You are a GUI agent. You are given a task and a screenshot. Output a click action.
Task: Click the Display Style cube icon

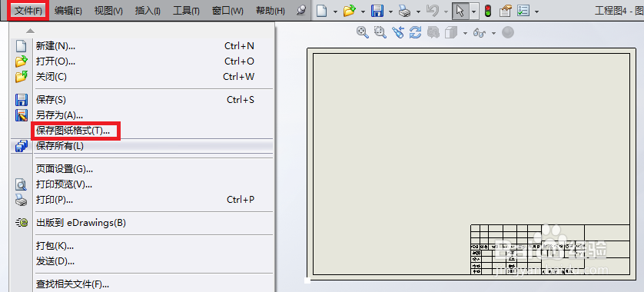451,32
